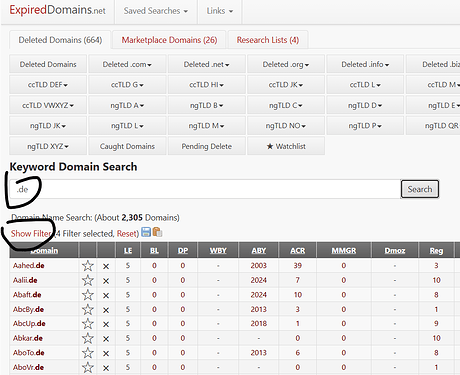Sort table by ACR column header
Viewport: 460px width, 375px height.
pos(298,250)
